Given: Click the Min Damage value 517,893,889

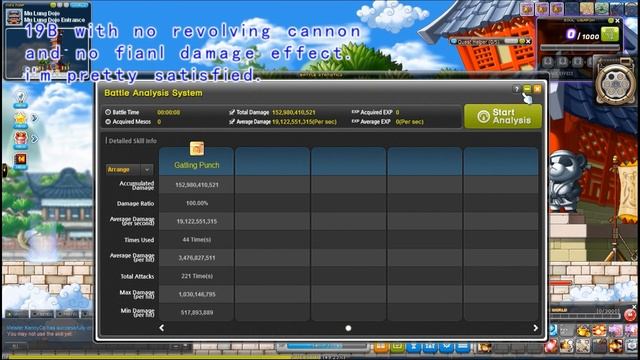Looking at the screenshot, I should click(197, 312).
